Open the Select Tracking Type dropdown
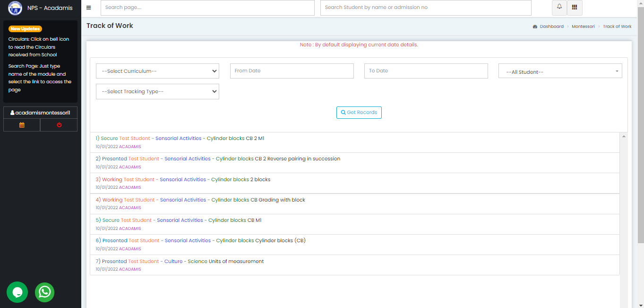This screenshot has height=308, width=644. click(x=157, y=91)
